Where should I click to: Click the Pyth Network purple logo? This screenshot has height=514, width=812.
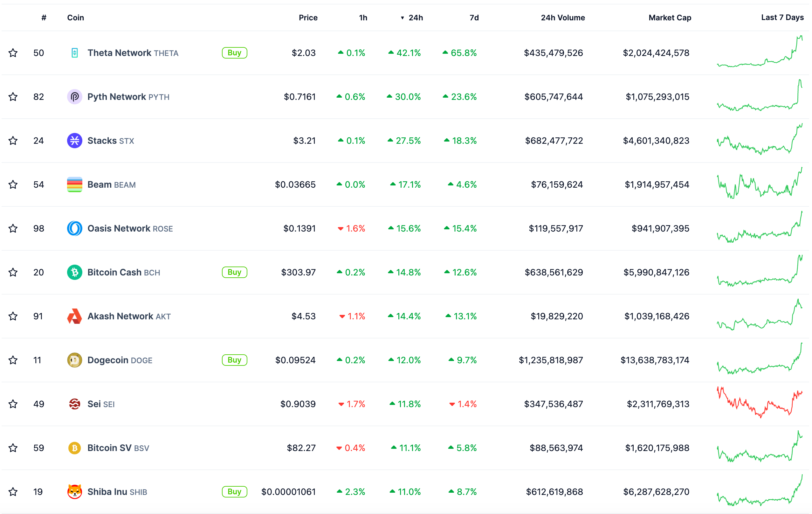point(74,97)
